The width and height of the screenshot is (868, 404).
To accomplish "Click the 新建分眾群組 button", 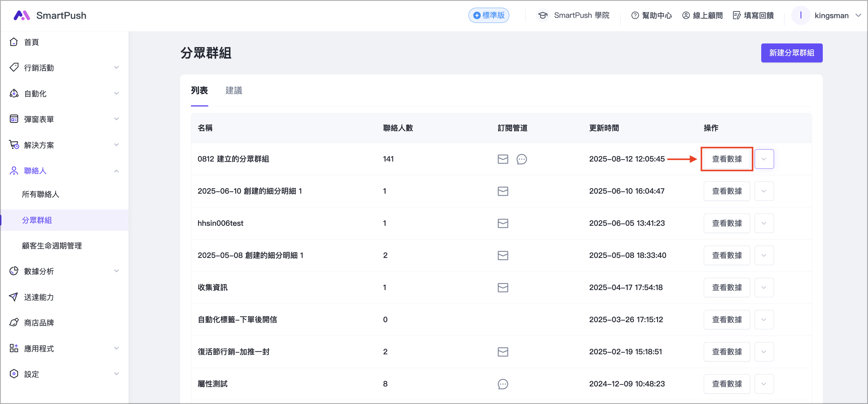I will (791, 53).
